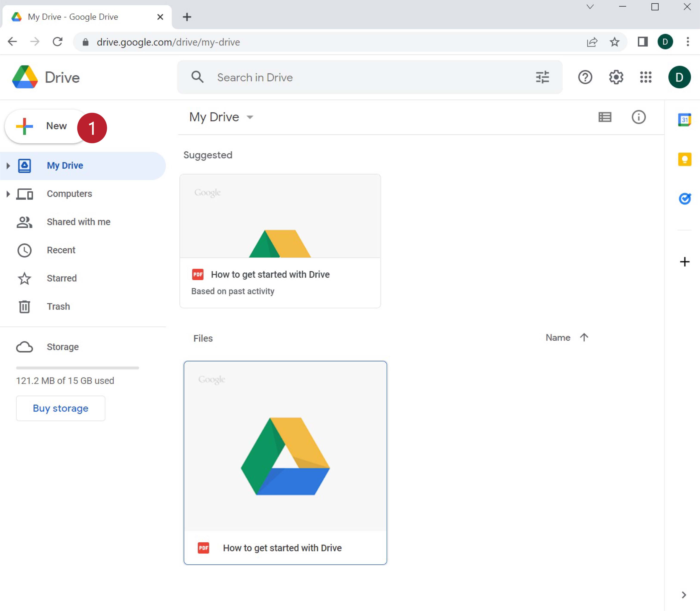Open Google Keep side panel icon
Viewport: 700px width, 611px height.
pyautogui.click(x=684, y=159)
